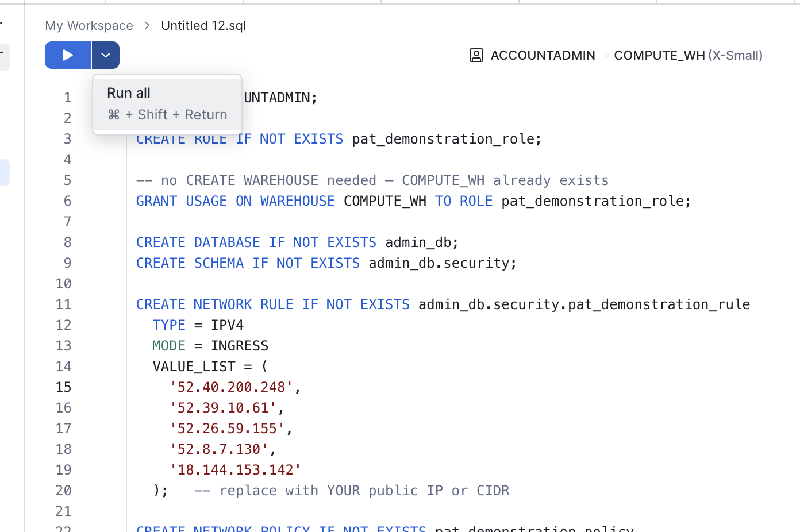Place cursor on '18.144.153.142' IP value

tap(236, 470)
